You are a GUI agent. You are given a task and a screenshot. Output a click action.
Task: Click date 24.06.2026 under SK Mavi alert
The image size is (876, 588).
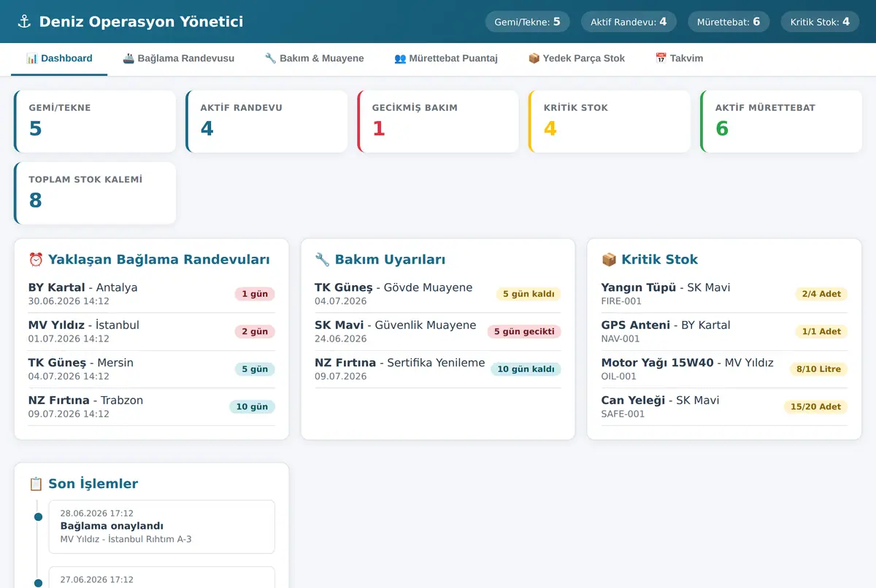(x=341, y=339)
